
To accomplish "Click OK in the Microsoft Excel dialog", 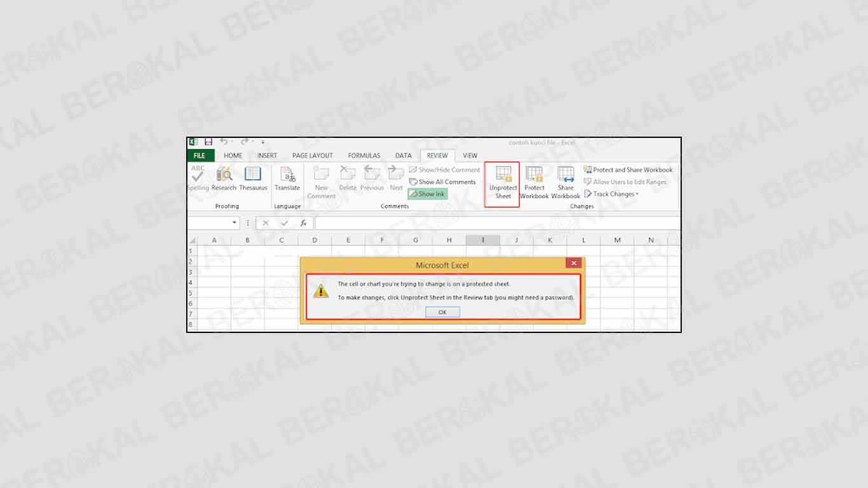I will tap(442, 312).
